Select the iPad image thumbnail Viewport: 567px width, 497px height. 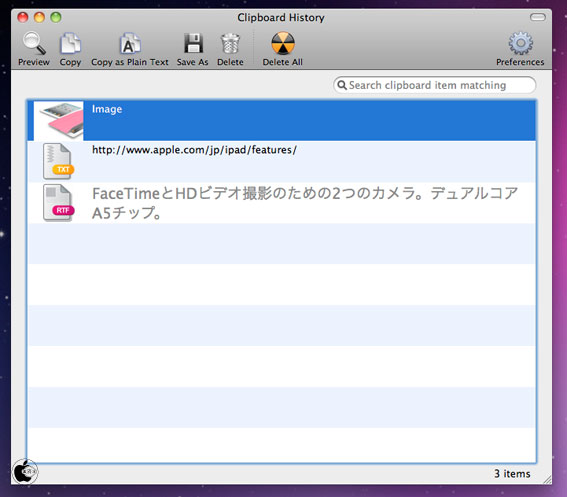59,120
